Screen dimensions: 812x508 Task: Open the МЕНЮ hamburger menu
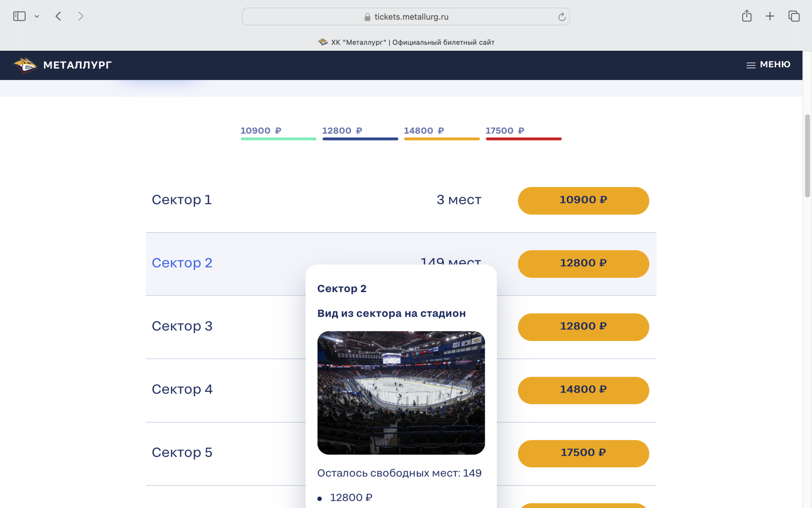pyautogui.click(x=768, y=65)
